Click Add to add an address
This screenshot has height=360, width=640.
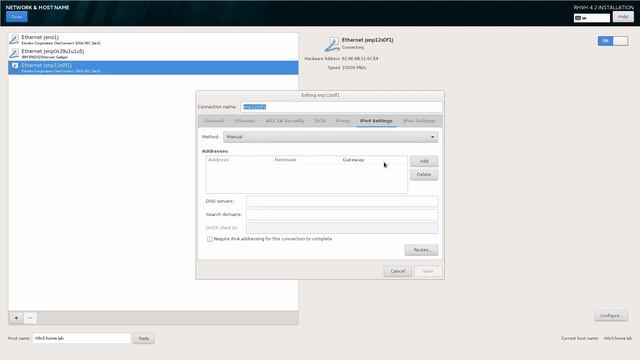coord(424,161)
